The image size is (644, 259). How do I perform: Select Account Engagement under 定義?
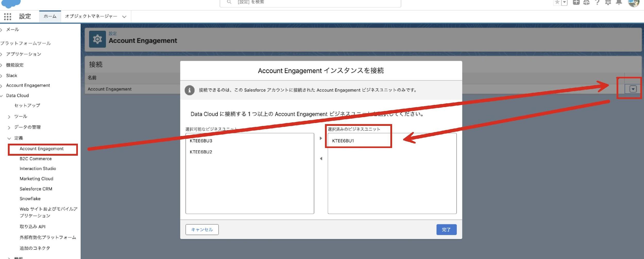[41, 149]
